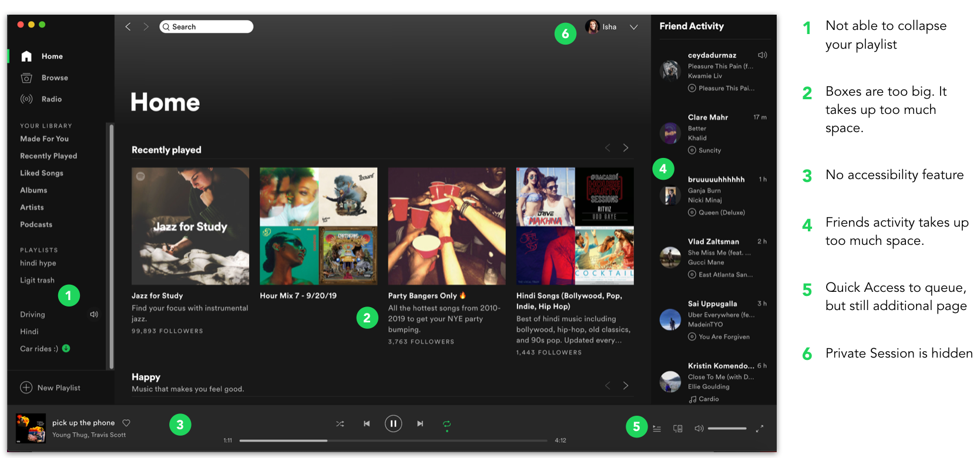This screenshot has width=980, height=458.
Task: Skip to the previous track
Action: 367,423
